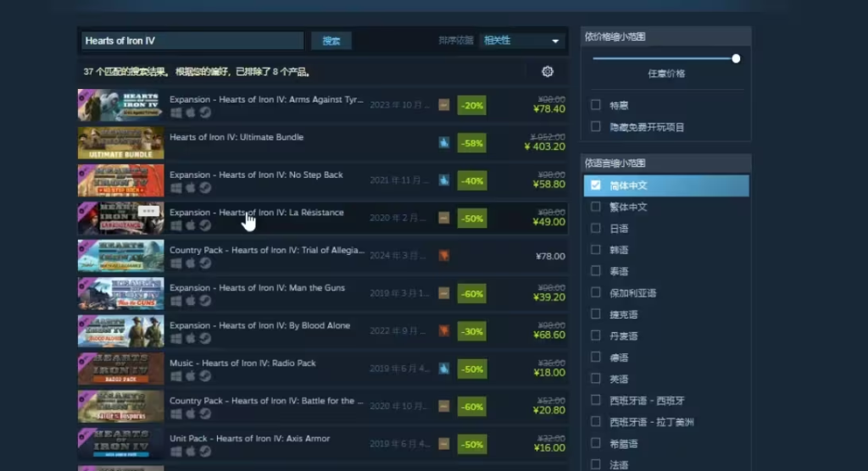
Task: Click the Windows icon under Man the Guns
Action: click(176, 301)
